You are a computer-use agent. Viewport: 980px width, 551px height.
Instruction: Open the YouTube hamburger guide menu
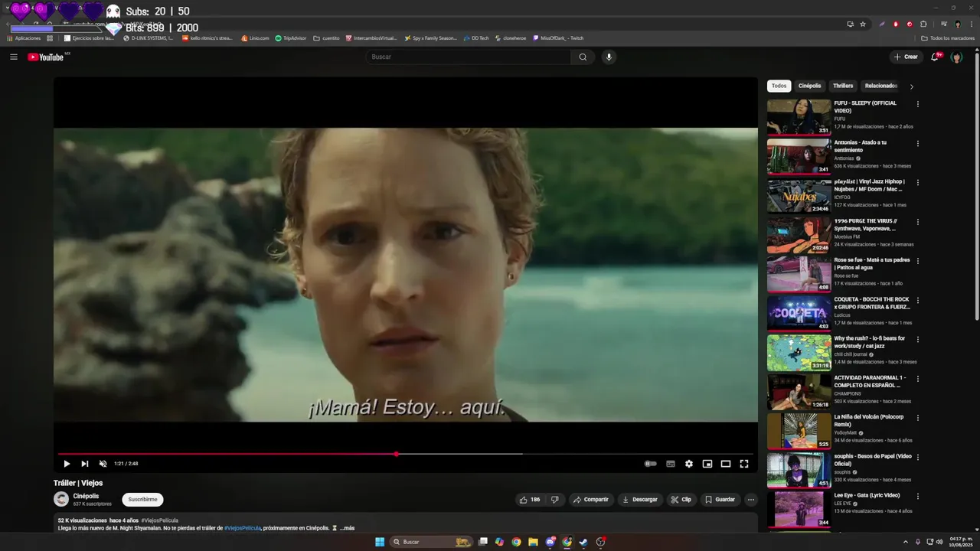(13, 57)
